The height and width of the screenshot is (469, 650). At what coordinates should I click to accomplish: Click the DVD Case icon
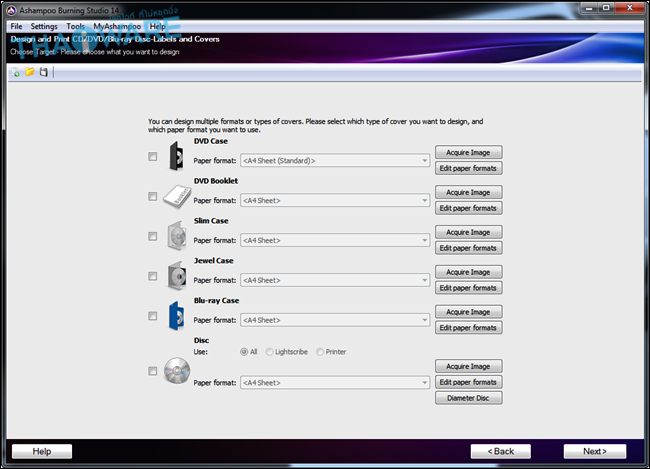pyautogui.click(x=176, y=156)
